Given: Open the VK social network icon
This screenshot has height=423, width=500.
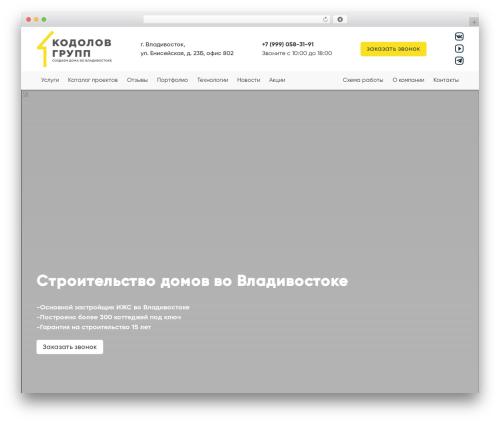Looking at the screenshot, I should click(459, 36).
